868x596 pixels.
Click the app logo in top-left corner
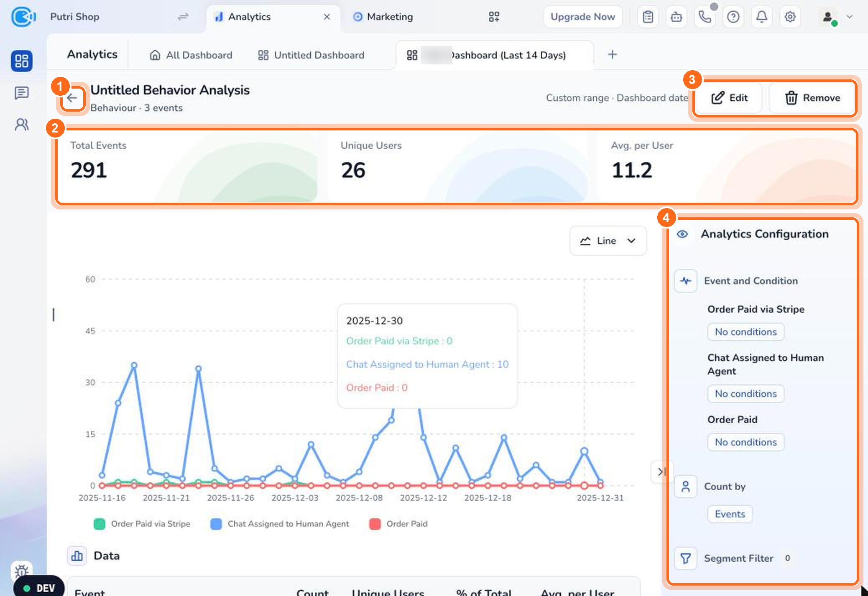pyautogui.click(x=23, y=17)
